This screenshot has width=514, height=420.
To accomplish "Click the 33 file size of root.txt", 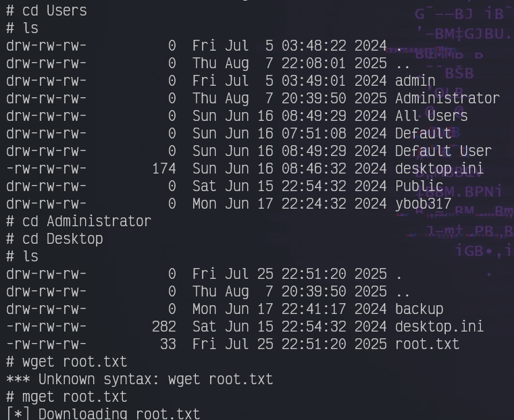I will (x=168, y=344).
